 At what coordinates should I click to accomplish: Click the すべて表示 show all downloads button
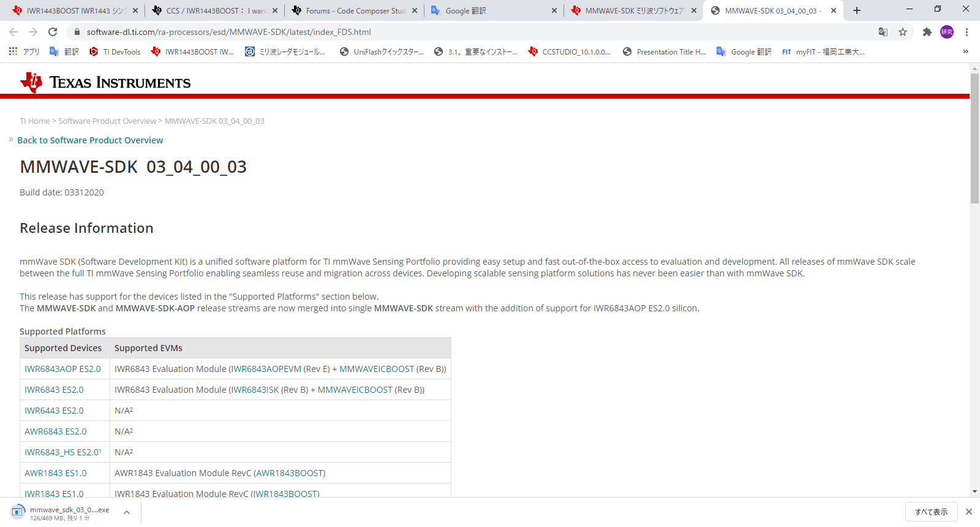(931, 512)
